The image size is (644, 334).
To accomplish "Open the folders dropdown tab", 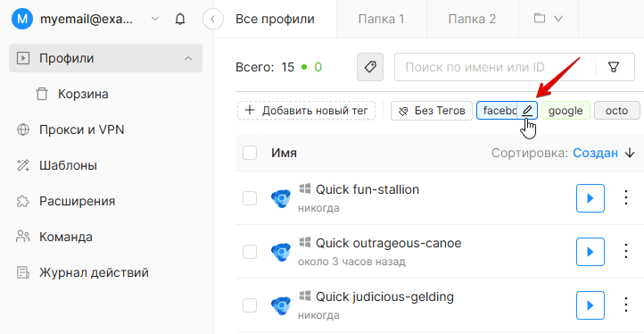I will coord(549,19).
